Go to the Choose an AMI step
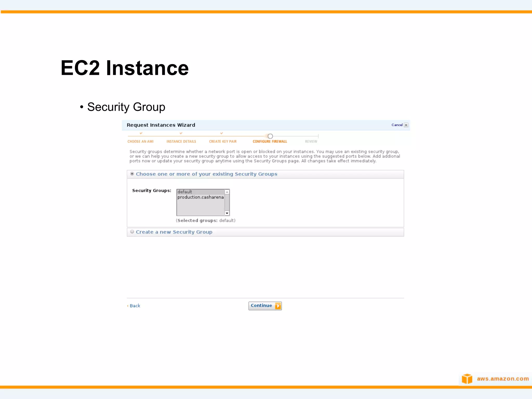Screen dimensions: 532x399 click(140, 142)
